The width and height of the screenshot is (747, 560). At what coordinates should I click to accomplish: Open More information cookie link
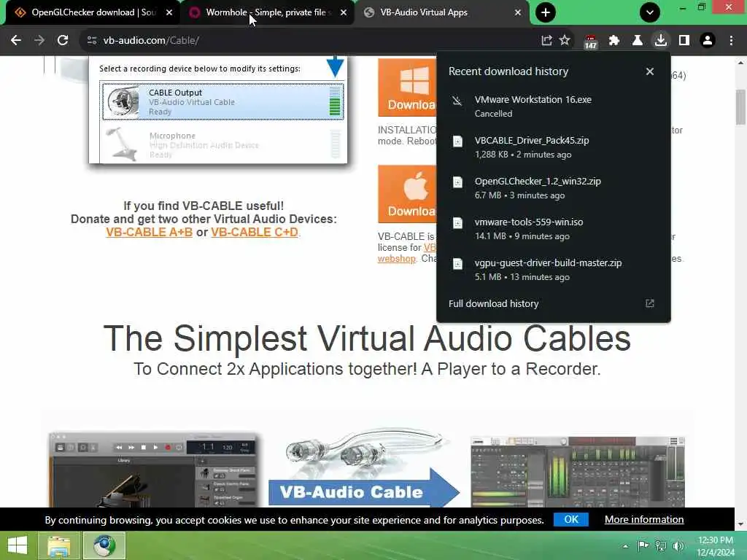(644, 519)
